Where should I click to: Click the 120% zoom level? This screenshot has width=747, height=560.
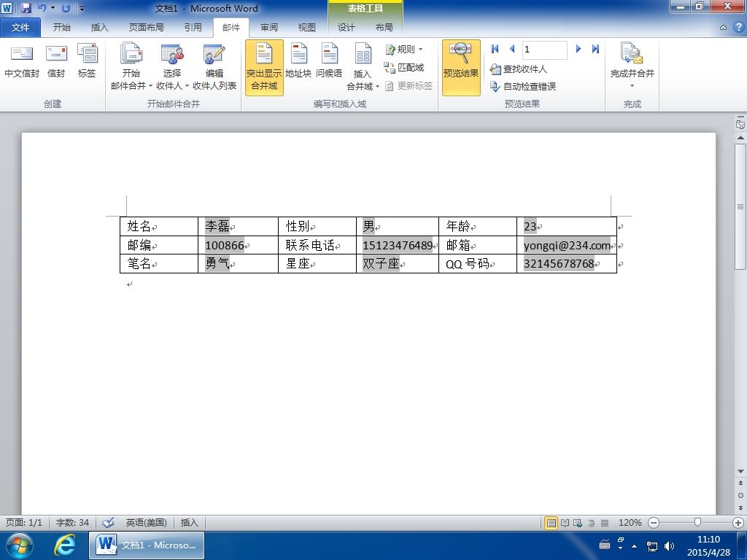click(630, 522)
